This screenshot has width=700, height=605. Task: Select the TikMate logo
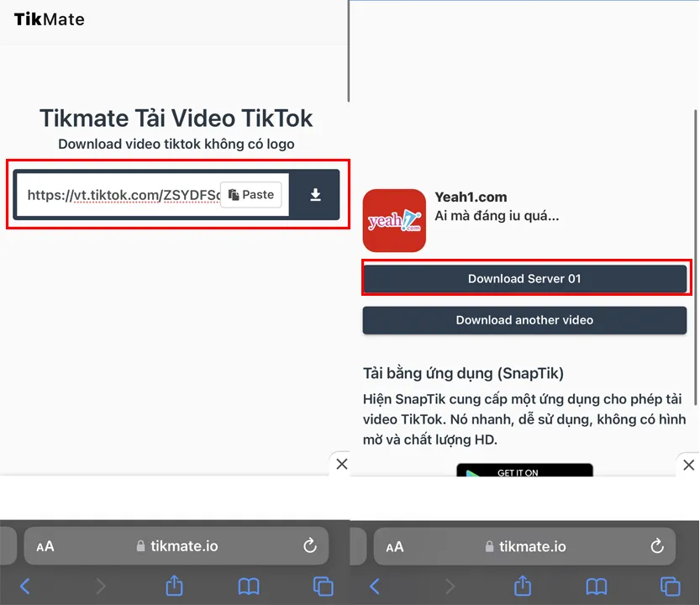pos(48,18)
